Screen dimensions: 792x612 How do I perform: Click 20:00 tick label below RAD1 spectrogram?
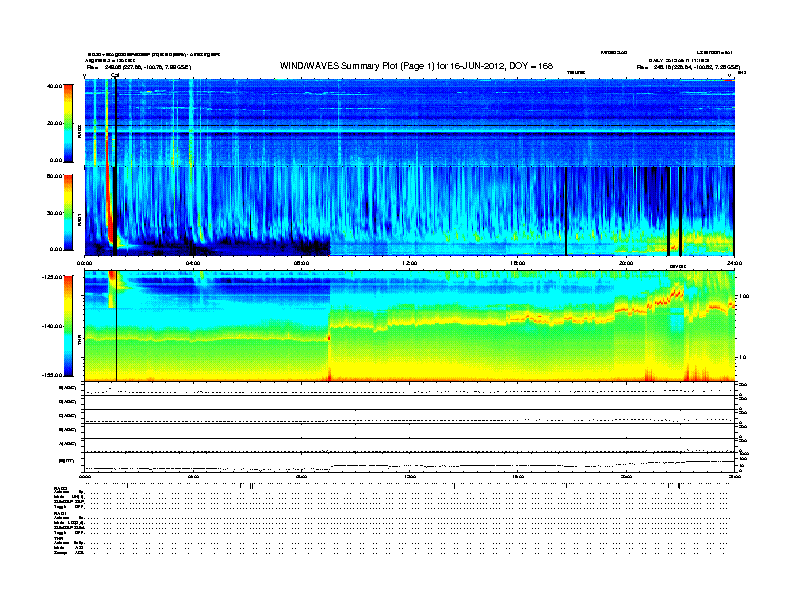(x=626, y=263)
